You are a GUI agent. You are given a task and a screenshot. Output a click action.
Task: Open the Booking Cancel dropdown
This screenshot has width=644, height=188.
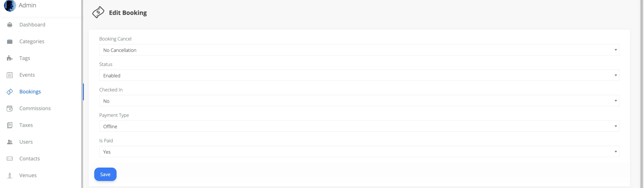[359, 50]
